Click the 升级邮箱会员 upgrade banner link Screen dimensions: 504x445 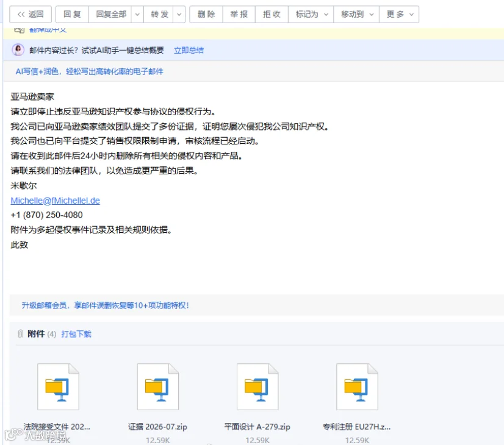point(105,305)
